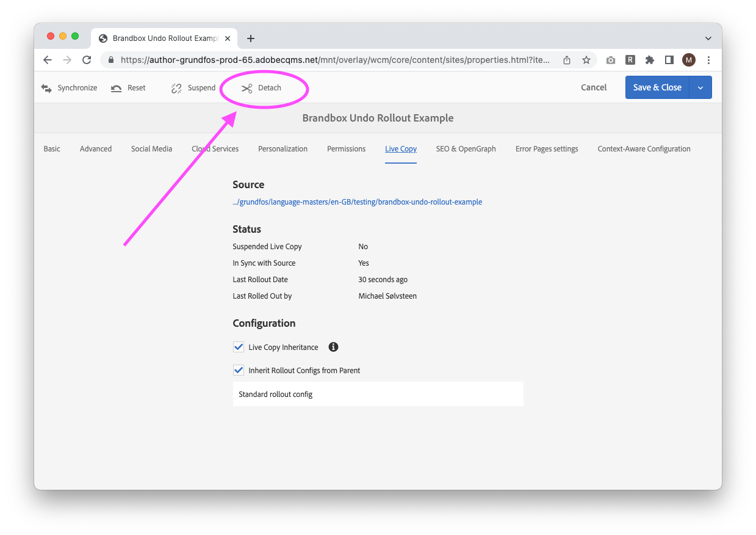Bookmark this page with the star icon
756x535 pixels.
point(586,60)
